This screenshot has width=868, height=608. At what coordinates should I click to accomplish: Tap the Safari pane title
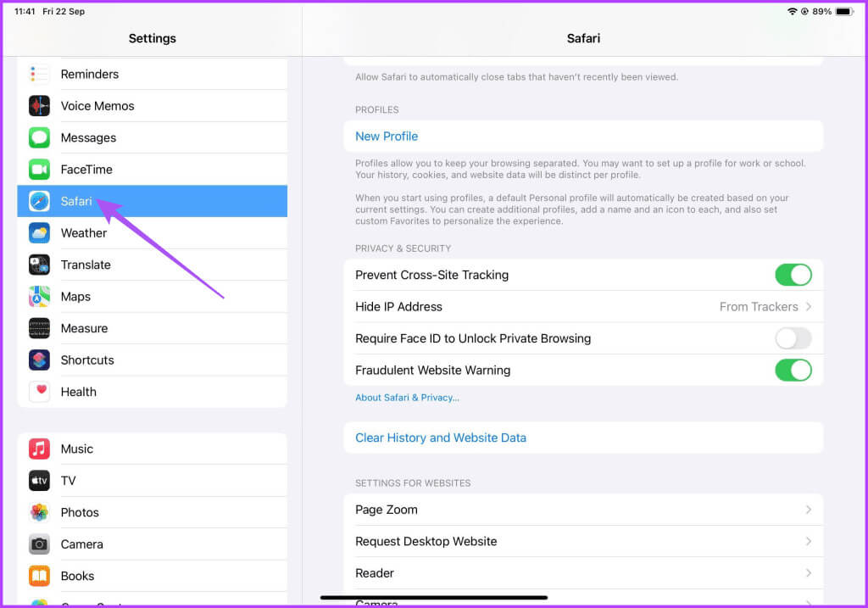point(583,38)
